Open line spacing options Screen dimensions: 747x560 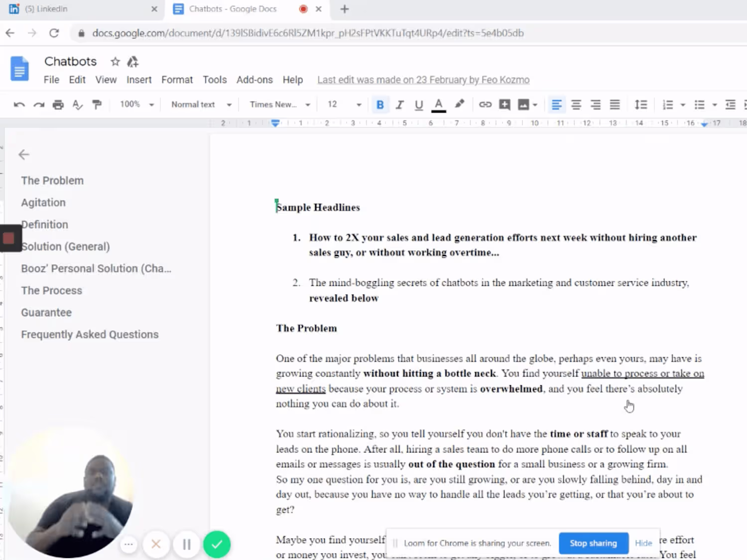pyautogui.click(x=641, y=105)
